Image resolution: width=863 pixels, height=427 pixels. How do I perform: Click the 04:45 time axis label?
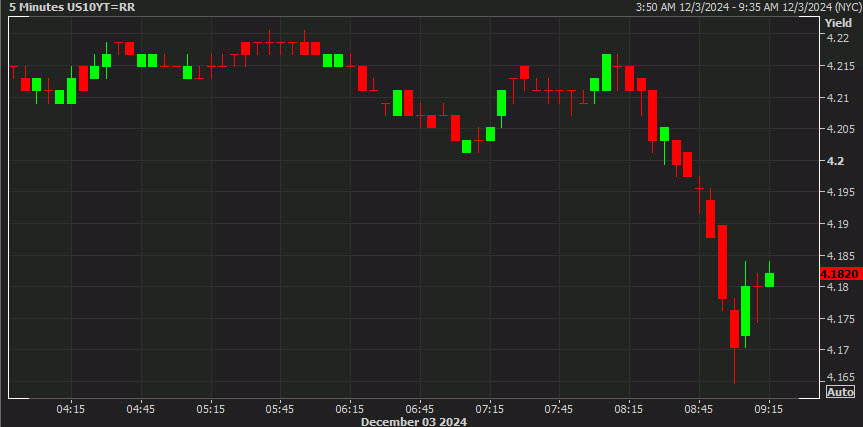point(141,409)
